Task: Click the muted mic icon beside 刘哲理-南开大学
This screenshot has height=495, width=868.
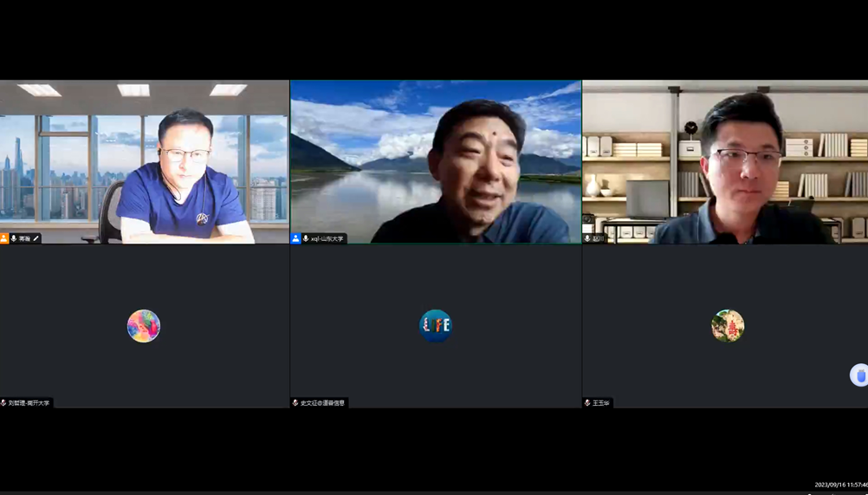Action: click(x=4, y=403)
